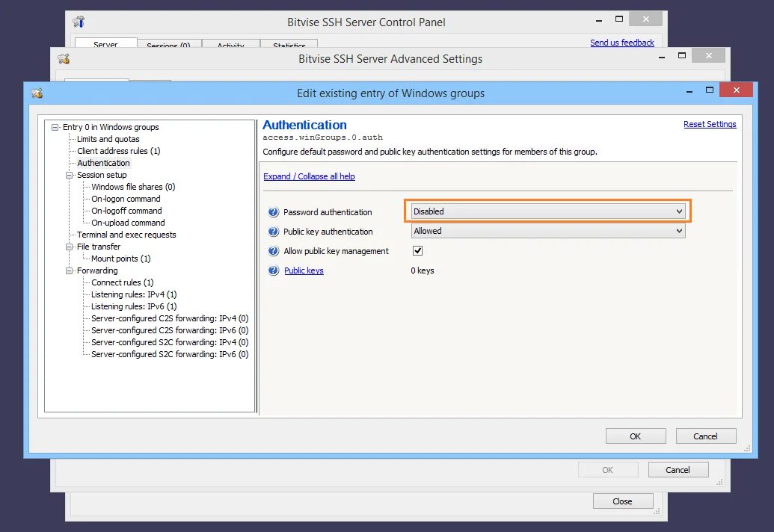Viewport: 774px width, 532px height.
Task: Select On-logon command
Action: click(126, 199)
